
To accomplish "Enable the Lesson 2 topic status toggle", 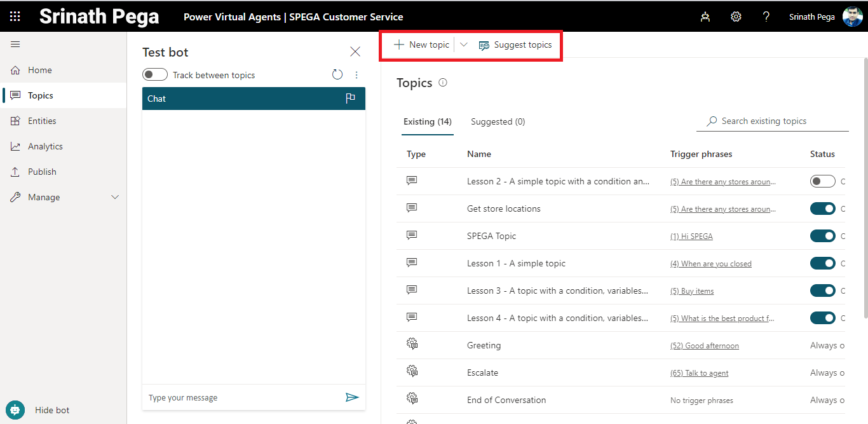I will [822, 181].
